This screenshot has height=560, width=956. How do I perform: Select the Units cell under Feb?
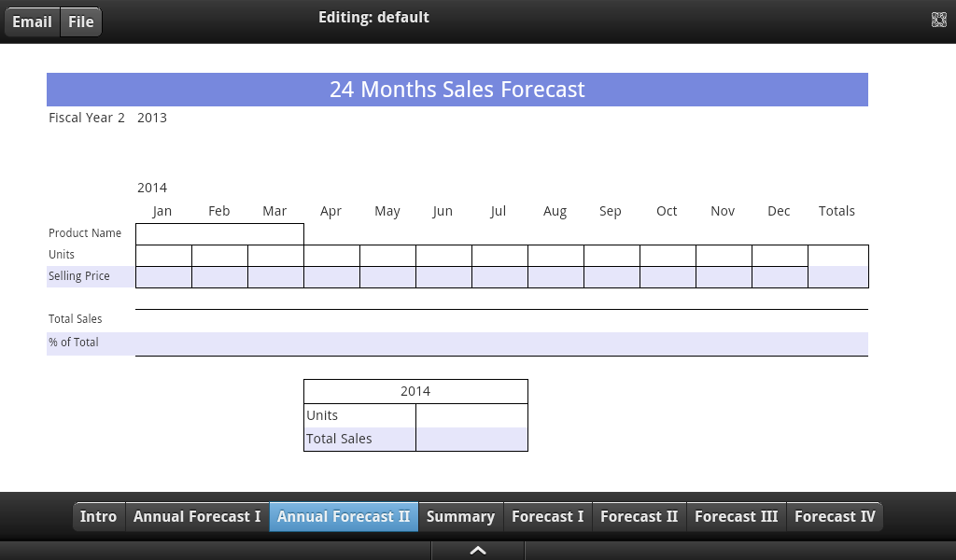point(220,256)
